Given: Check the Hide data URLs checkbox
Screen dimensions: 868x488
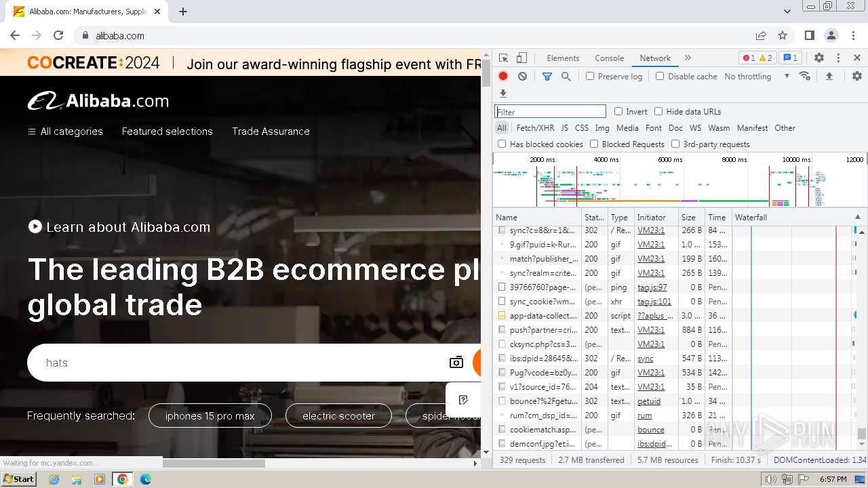Looking at the screenshot, I should (x=658, y=112).
